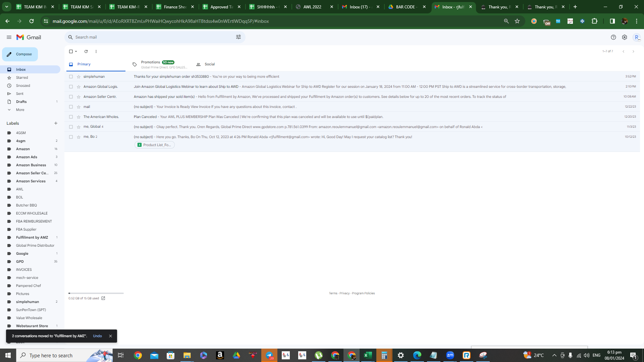Open the Google account avatar

(637, 37)
